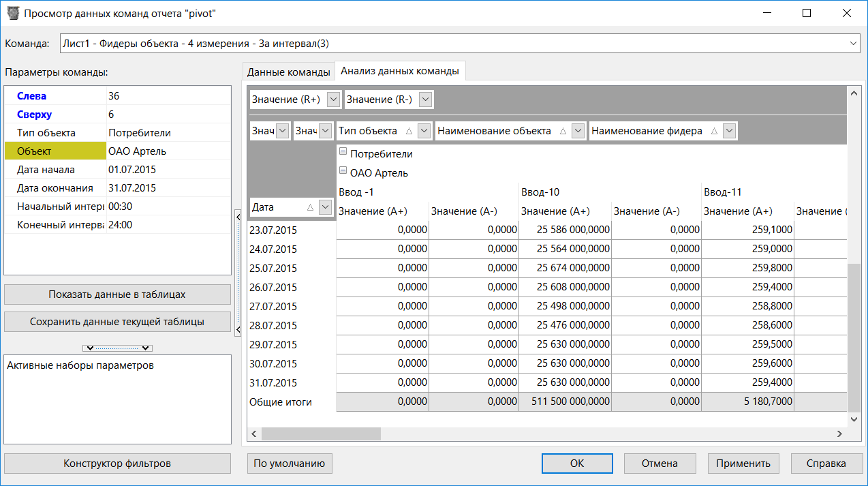Open dropdown on the "Значение (R+)" data field

(332, 99)
